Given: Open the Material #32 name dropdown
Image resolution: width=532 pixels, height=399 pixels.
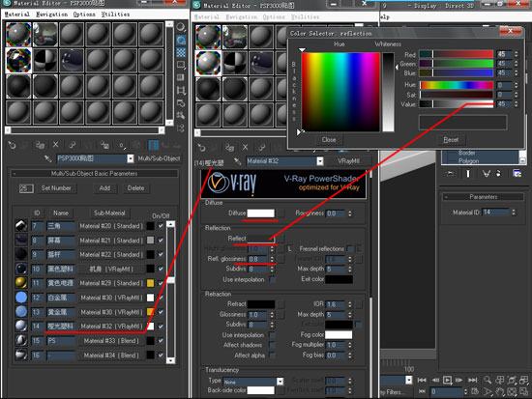Looking at the screenshot, I should coord(320,161).
